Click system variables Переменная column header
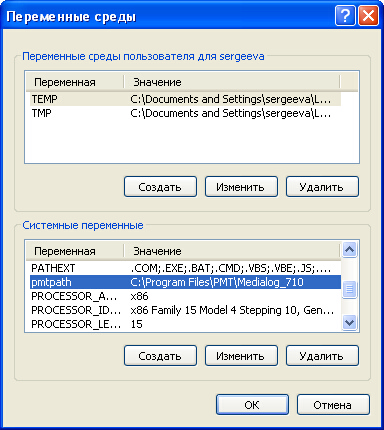The image size is (384, 430). point(75,251)
